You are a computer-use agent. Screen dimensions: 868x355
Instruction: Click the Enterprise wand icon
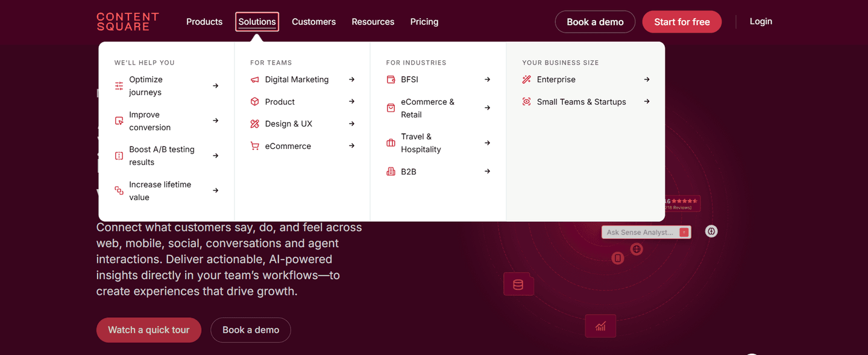click(527, 80)
